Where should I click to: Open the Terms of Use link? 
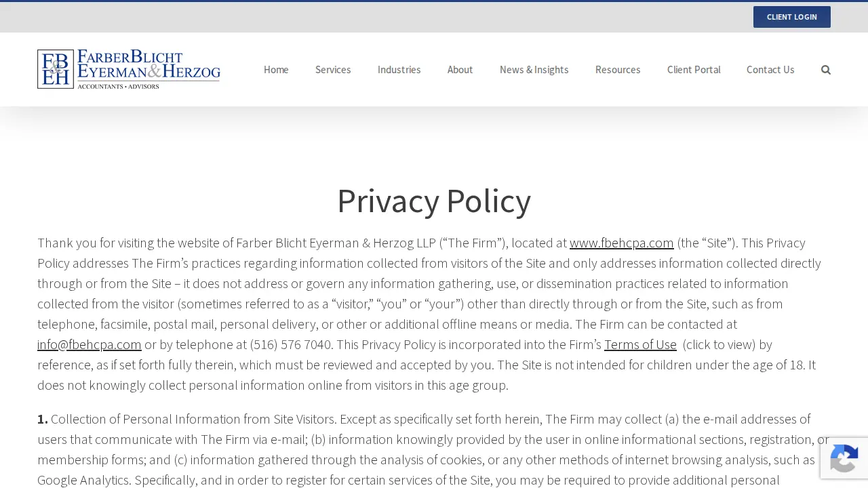pyautogui.click(x=640, y=344)
